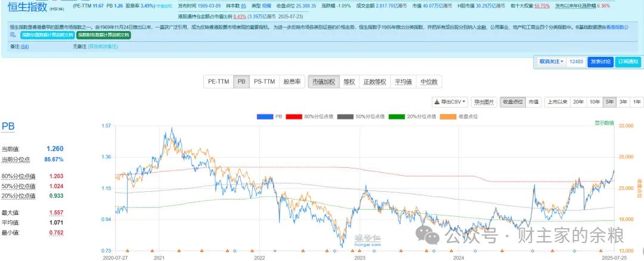Viewport: 644px width, 261px height.
Task: Click the 平均值 1.071 statistic value
Action: click(56, 223)
